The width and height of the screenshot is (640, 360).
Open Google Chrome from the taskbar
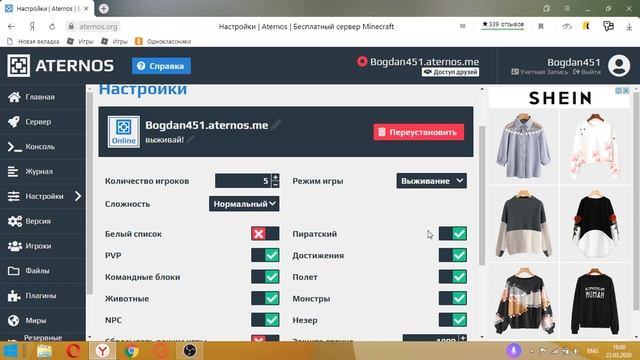[x=131, y=351]
